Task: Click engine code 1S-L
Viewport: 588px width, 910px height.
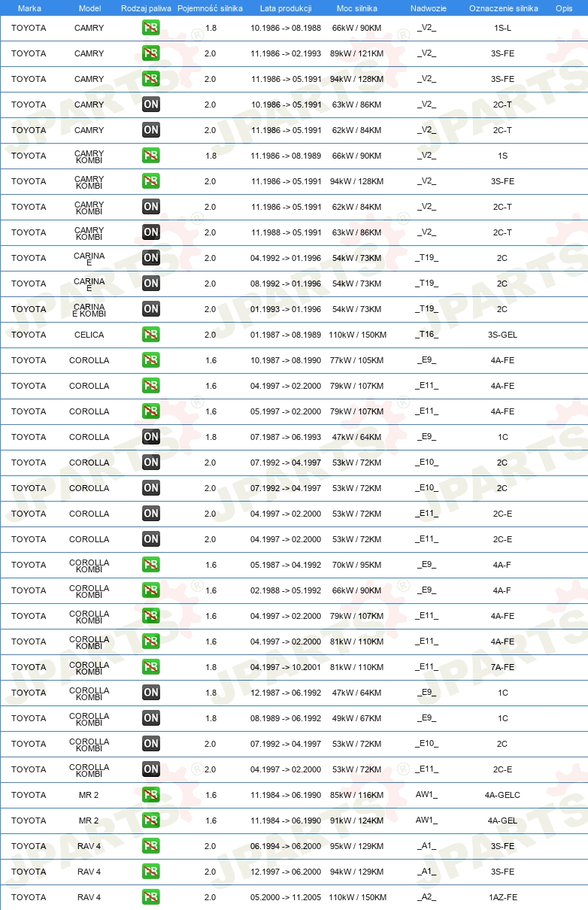Action: coord(503,28)
